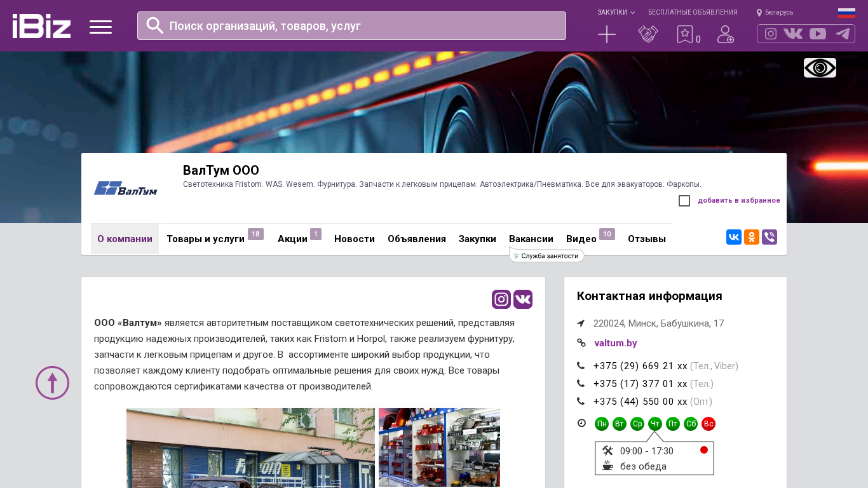The image size is (868, 488).
Task: Open the Отзывы tab
Action: click(x=647, y=239)
